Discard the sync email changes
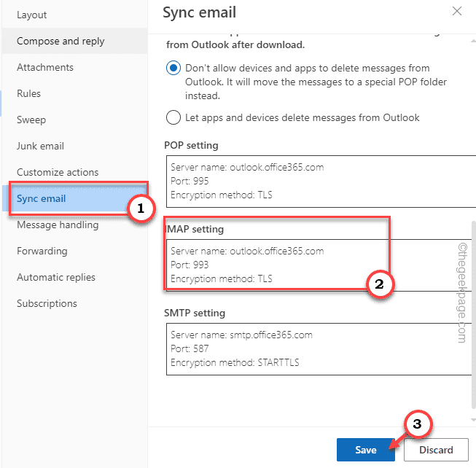Viewport: 476px width, 468px height. [436, 450]
